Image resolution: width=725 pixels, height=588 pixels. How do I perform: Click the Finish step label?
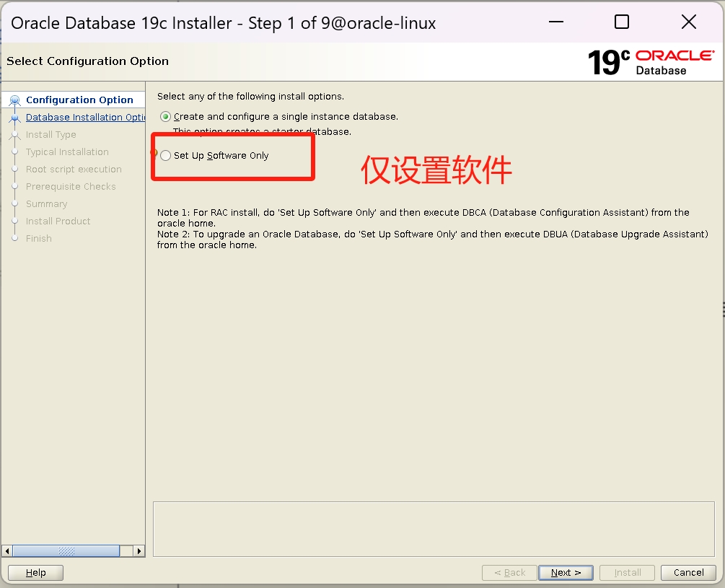[x=39, y=239]
